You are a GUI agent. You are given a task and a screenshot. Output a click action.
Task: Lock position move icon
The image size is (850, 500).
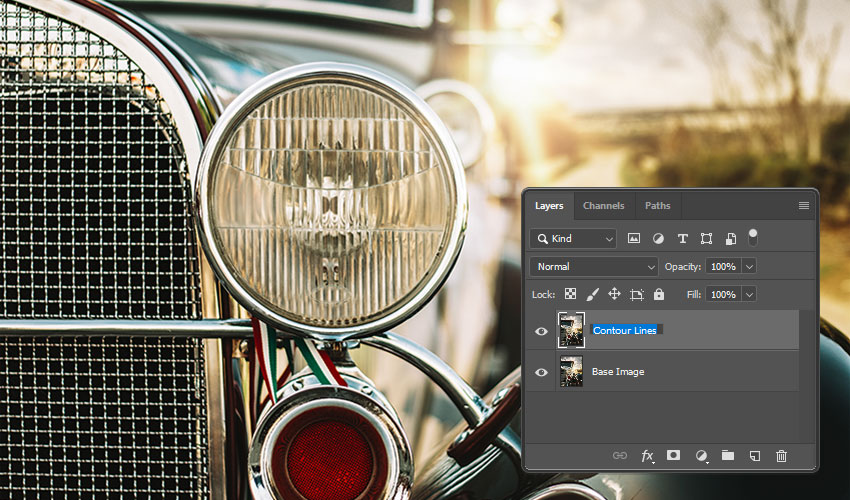point(614,294)
